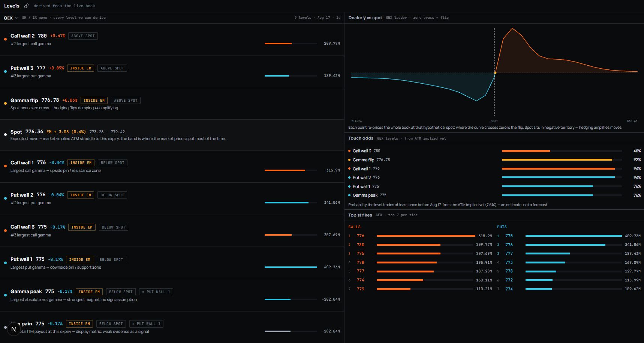This screenshot has width=644, height=343.
Task: Click the link icon beside Levels title
Action: click(x=26, y=6)
